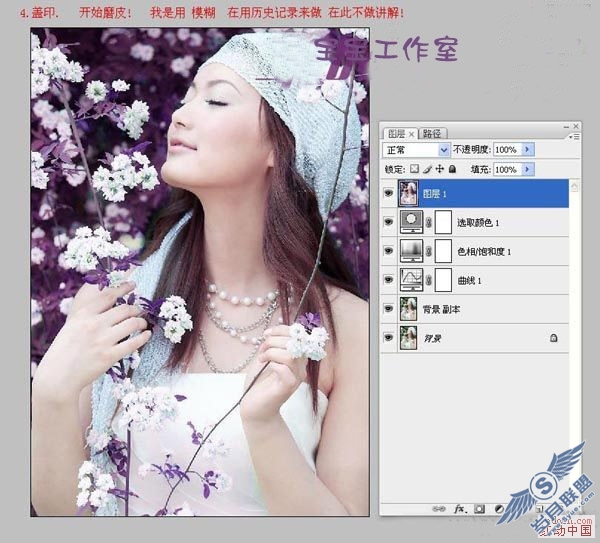
Task: Click the new layer icon at panel bottom
Action: pyautogui.click(x=539, y=509)
